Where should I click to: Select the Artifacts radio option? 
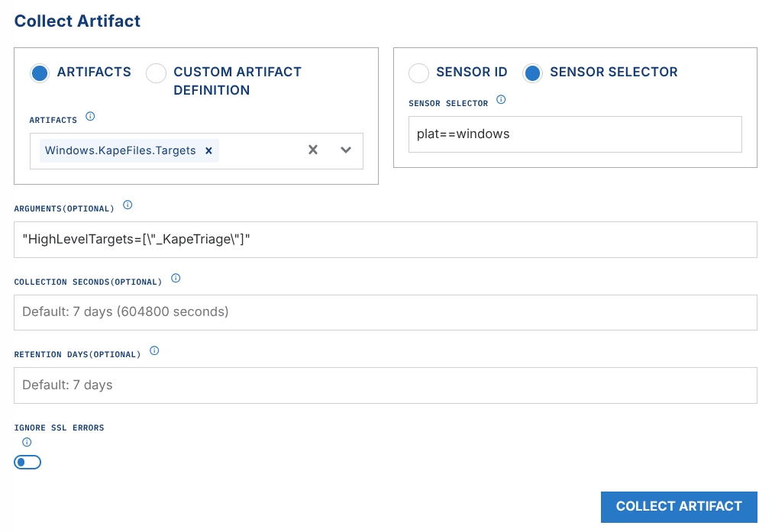coord(40,73)
